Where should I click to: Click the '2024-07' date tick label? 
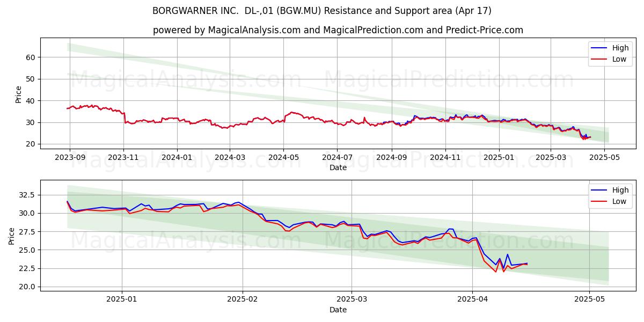coord(337,157)
